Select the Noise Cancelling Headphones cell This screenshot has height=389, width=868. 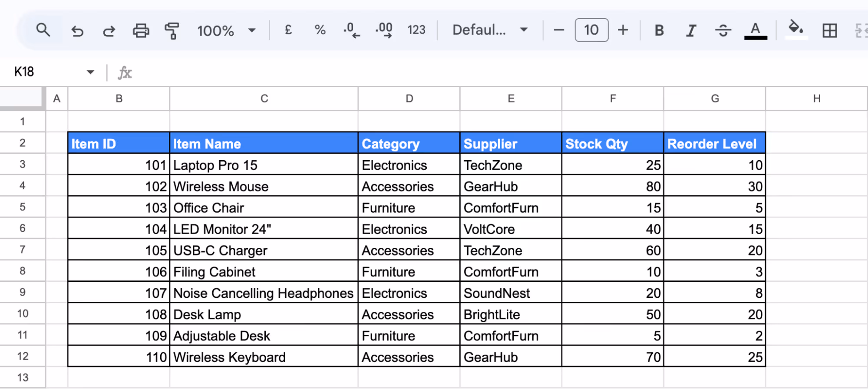264,293
